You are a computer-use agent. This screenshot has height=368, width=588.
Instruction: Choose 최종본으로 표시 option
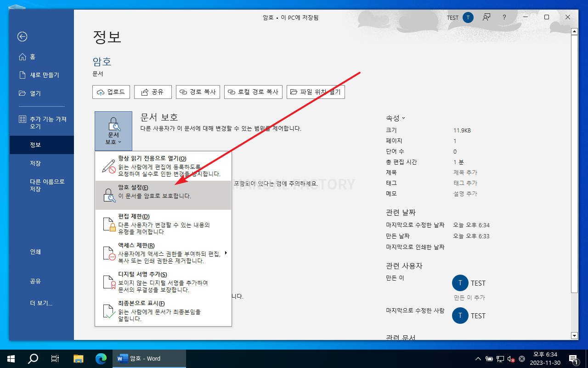pos(163,311)
